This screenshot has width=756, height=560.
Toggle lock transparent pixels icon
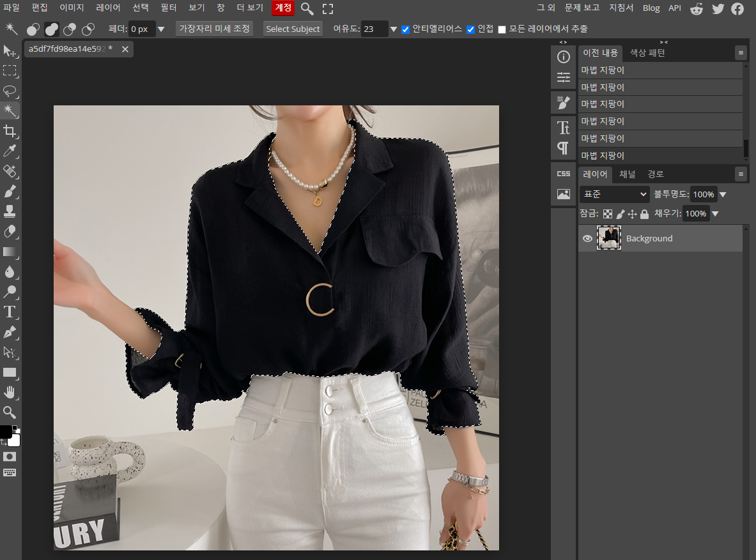point(608,214)
